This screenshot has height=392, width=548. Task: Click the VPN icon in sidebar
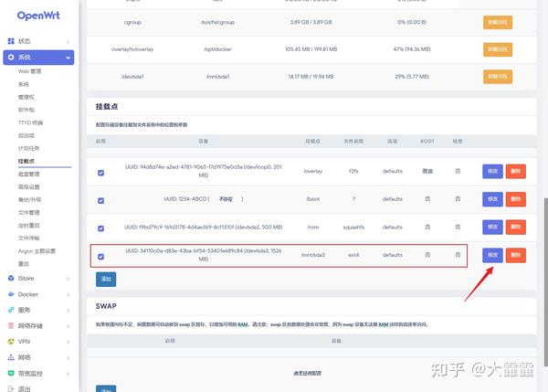click(11, 342)
